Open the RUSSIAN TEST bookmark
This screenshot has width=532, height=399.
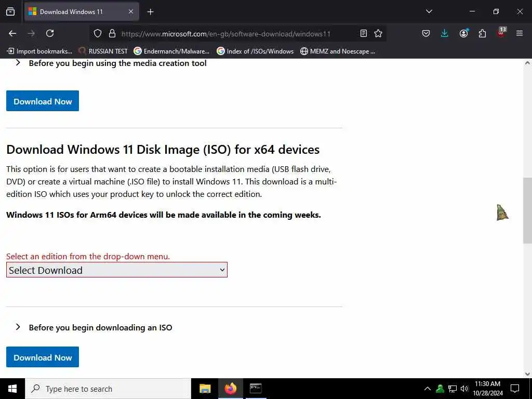point(103,51)
